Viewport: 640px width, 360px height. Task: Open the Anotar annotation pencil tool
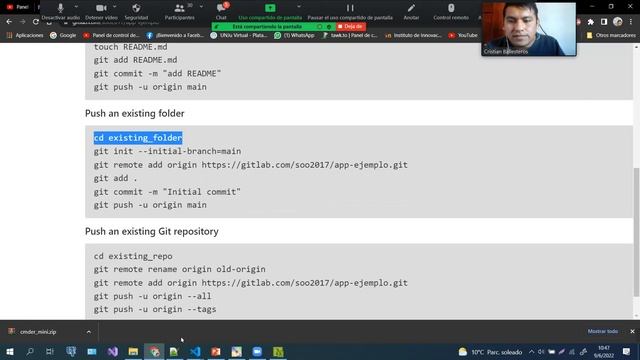tap(411, 11)
